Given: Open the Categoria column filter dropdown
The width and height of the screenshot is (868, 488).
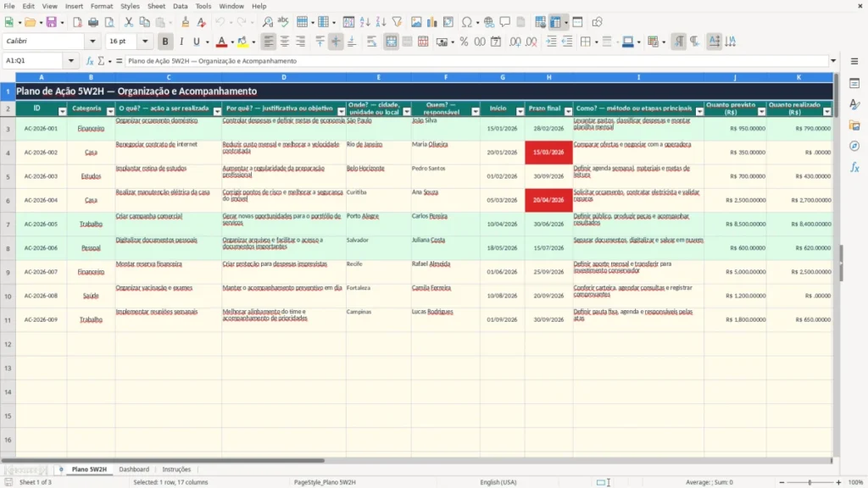Looking at the screenshot, I should 110,112.
